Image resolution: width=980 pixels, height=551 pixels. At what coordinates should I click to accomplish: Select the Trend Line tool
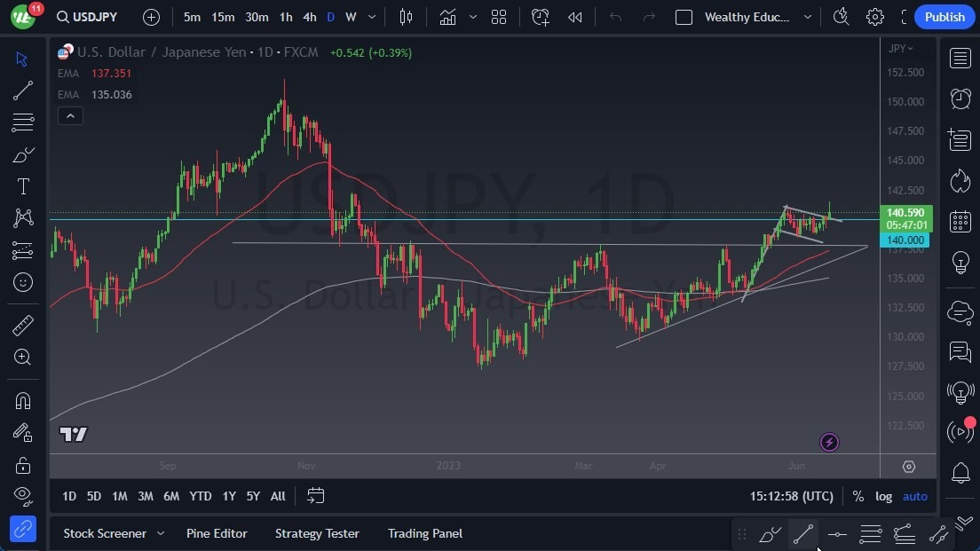pyautogui.click(x=23, y=91)
